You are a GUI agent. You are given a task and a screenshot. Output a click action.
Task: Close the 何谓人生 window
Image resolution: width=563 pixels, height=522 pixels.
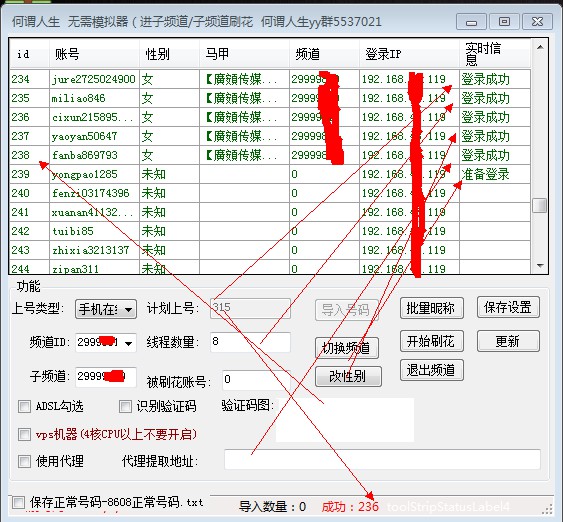(537, 22)
